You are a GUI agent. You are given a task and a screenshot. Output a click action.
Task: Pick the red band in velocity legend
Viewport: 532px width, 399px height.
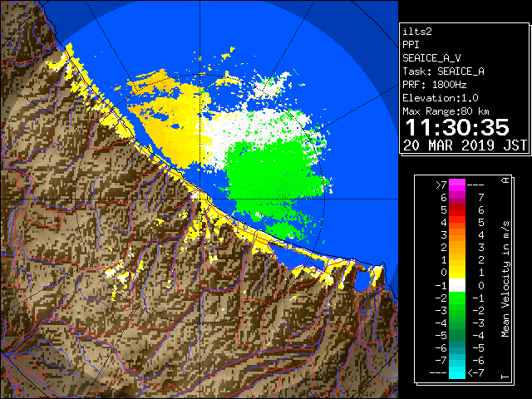(x=457, y=210)
